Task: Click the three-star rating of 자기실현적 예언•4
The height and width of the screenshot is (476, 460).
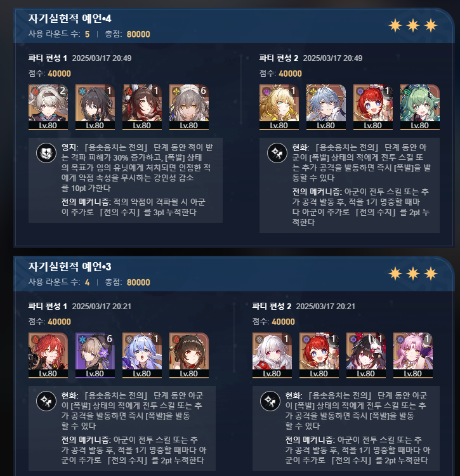Action: tap(413, 25)
